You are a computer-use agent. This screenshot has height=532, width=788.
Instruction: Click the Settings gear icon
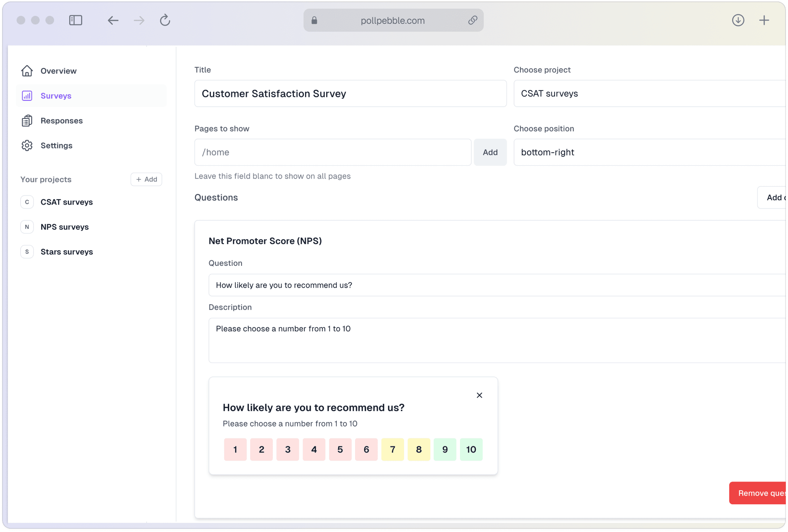(x=27, y=146)
